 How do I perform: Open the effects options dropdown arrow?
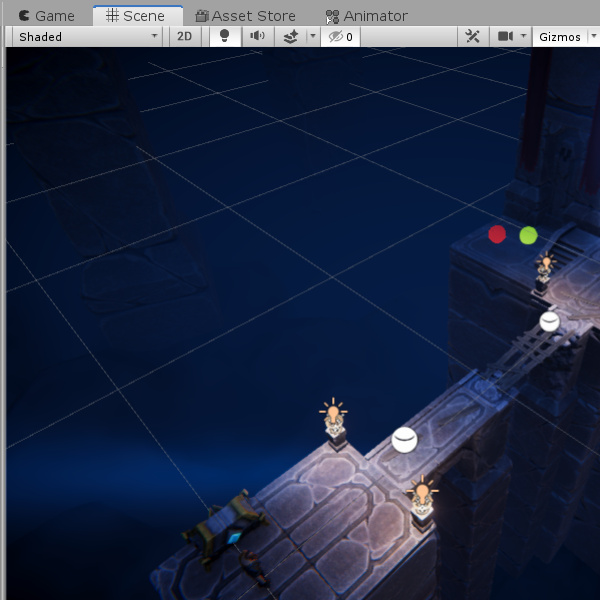(313, 37)
